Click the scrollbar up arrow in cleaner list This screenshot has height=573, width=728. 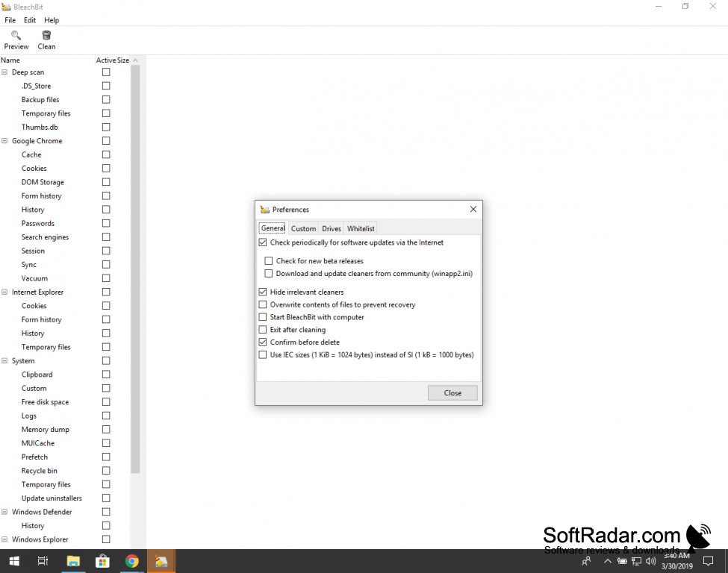(x=136, y=60)
